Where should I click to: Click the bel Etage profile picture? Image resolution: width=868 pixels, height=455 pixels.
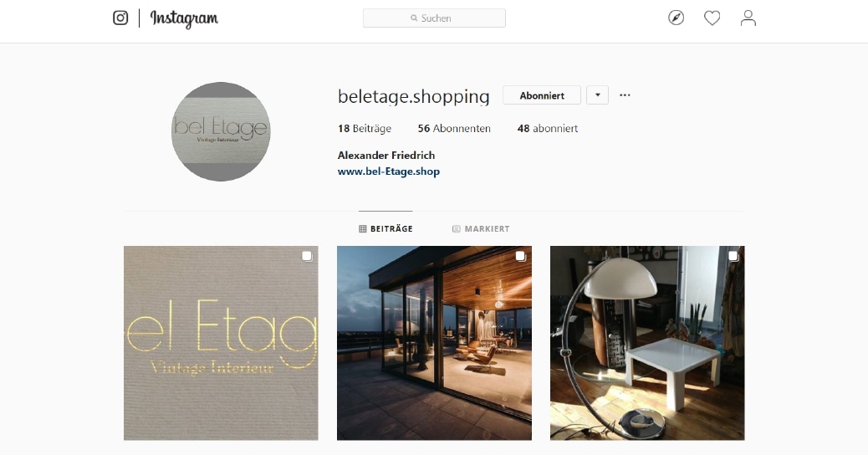(x=221, y=132)
